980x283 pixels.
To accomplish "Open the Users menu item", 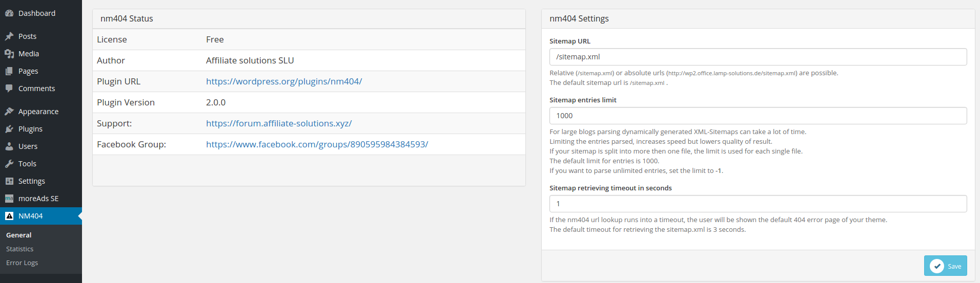I will coord(41,146).
